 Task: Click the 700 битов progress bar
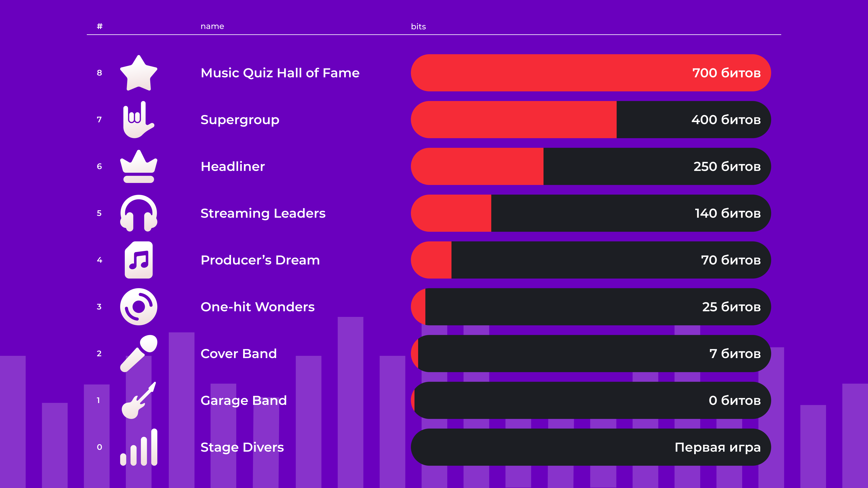click(590, 73)
